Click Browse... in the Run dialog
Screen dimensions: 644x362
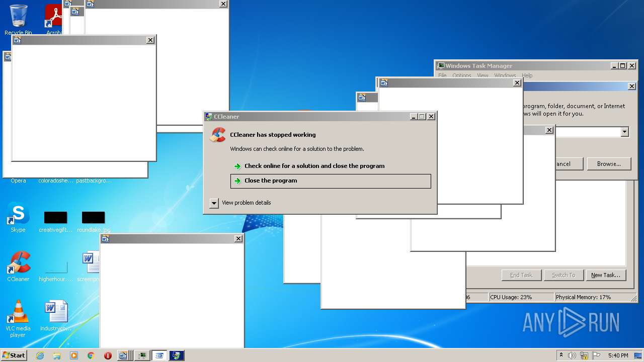click(x=609, y=164)
